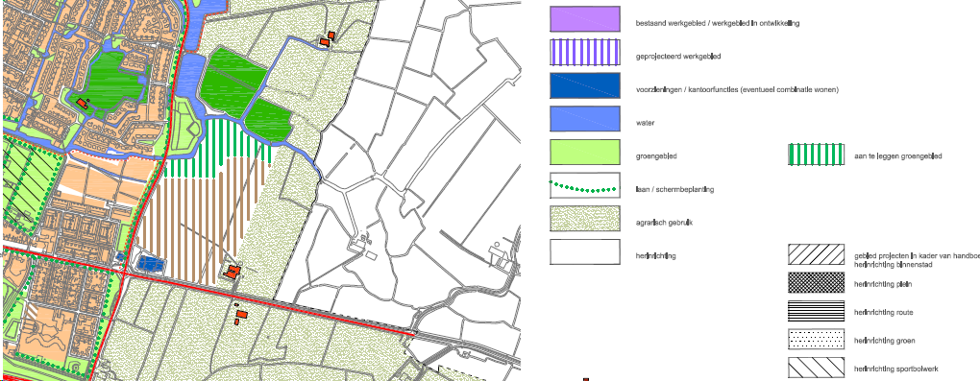Click the purple striped 'geprojecteerd werkgebied' swatch
The image size is (980, 381).
(585, 53)
